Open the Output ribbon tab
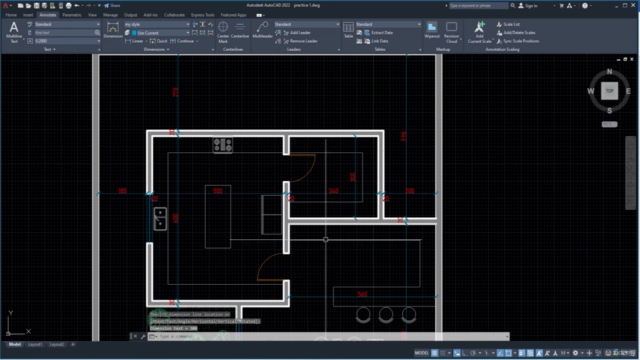Screen dimensions: 640x360 pos(131,15)
